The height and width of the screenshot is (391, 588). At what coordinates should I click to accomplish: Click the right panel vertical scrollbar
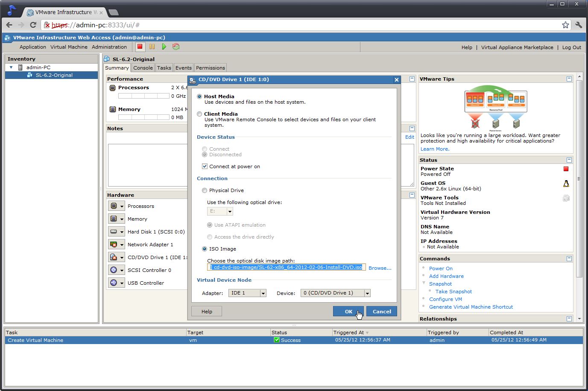(x=579, y=179)
